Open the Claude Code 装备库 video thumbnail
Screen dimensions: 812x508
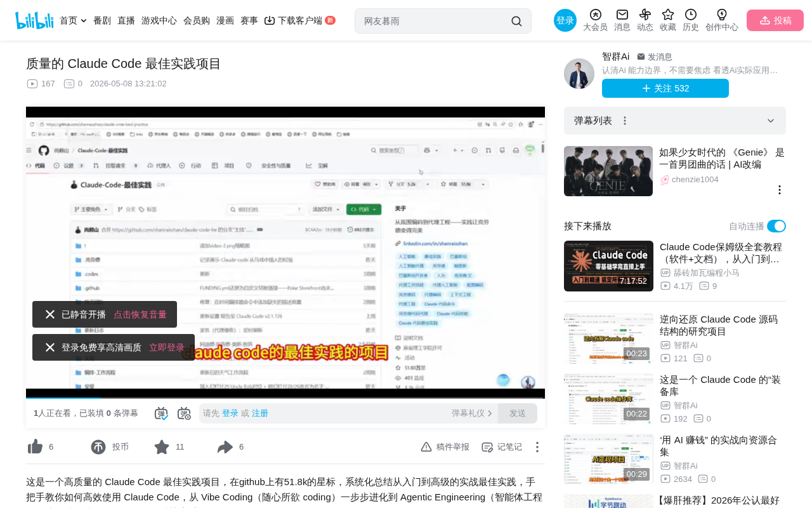pos(608,399)
